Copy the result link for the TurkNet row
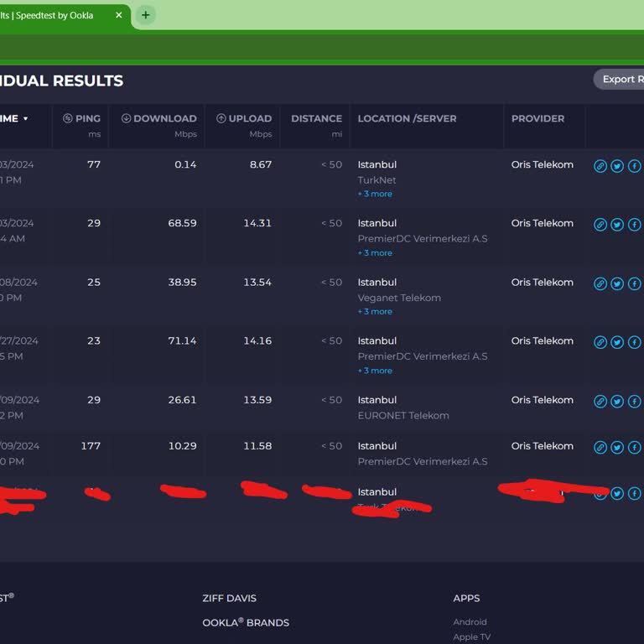 600,166
